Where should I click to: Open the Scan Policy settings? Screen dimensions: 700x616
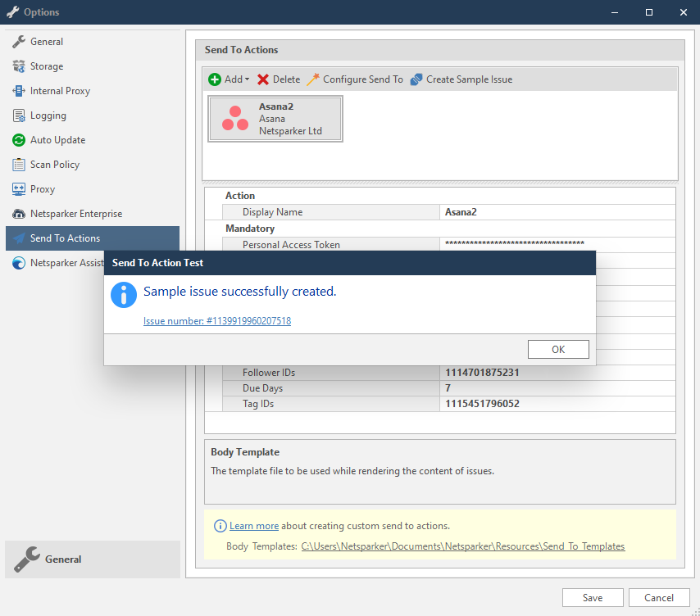(55, 165)
